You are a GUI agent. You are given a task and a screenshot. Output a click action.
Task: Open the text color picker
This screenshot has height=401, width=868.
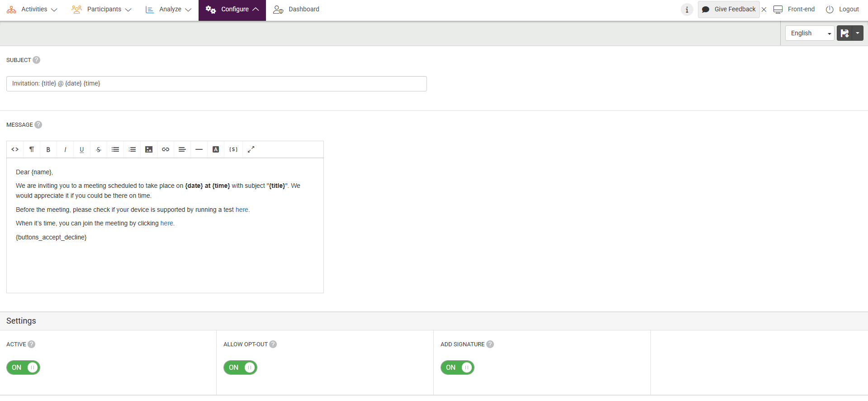click(x=216, y=149)
